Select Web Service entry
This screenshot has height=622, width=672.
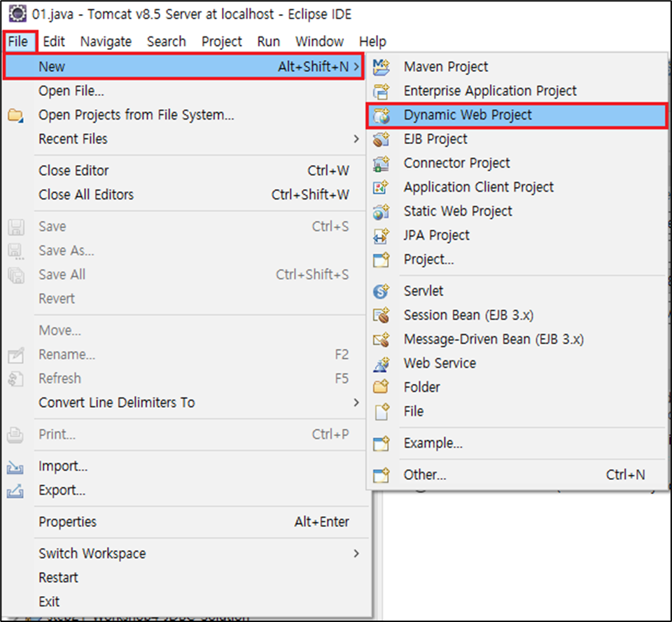[517, 363]
